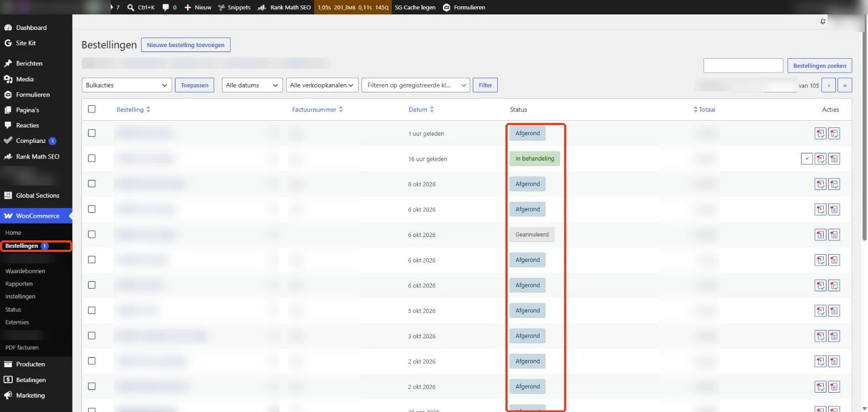This screenshot has height=412, width=868.
Task: Expand the 'Alle verkoopkanalen' dropdown
Action: (x=322, y=85)
